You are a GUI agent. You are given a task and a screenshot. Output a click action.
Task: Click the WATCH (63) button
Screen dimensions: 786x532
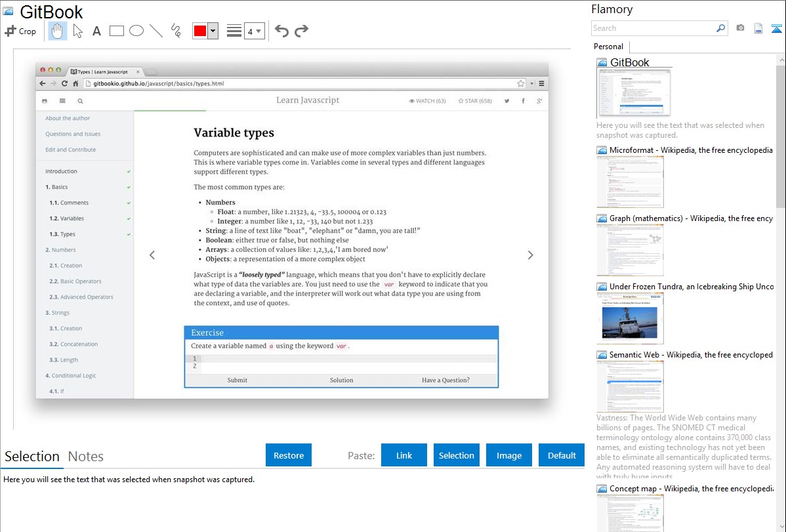click(428, 101)
